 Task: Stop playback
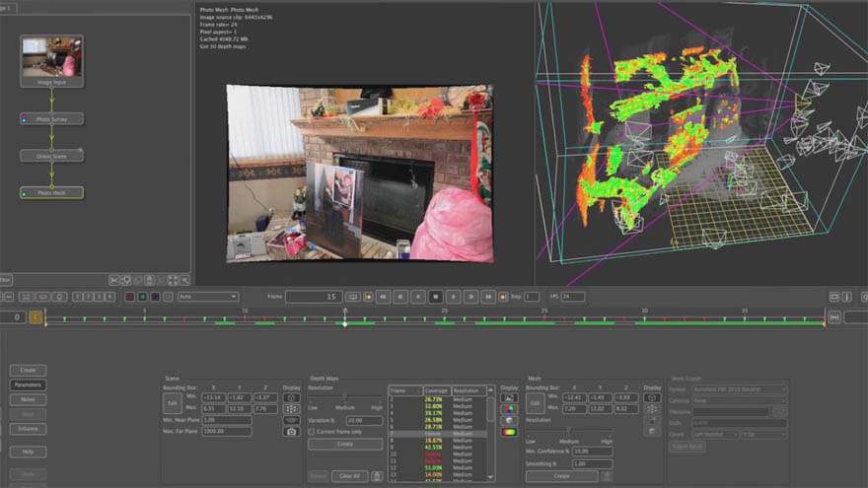436,297
